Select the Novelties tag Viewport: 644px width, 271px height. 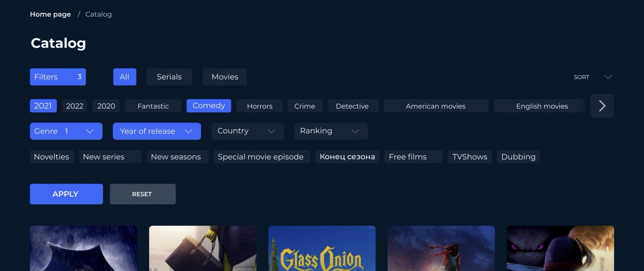click(x=52, y=157)
